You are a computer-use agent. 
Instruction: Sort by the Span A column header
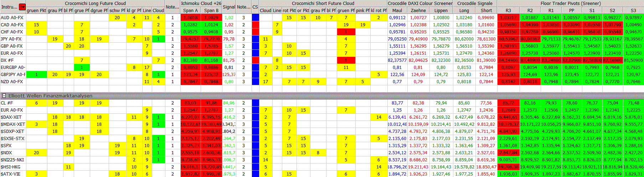click(191, 10)
